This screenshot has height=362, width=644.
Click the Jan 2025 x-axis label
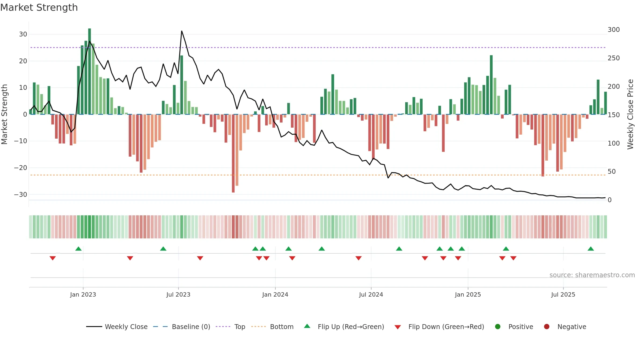point(468,295)
